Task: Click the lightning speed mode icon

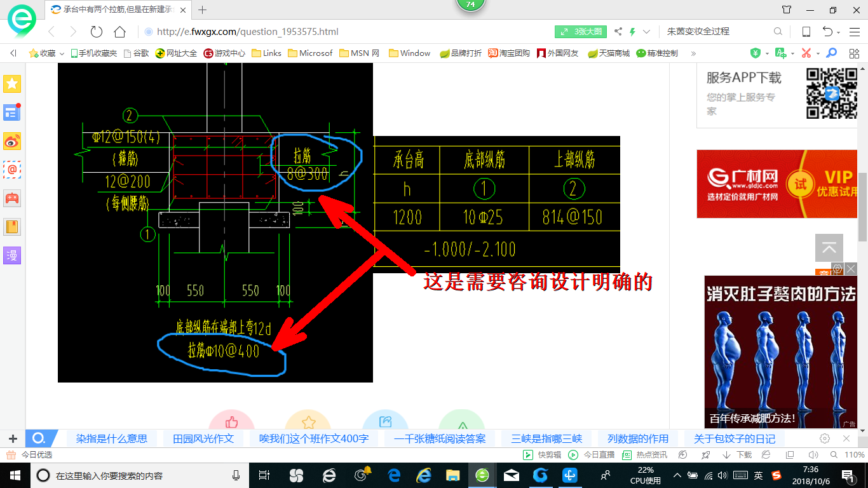Action: [x=633, y=32]
